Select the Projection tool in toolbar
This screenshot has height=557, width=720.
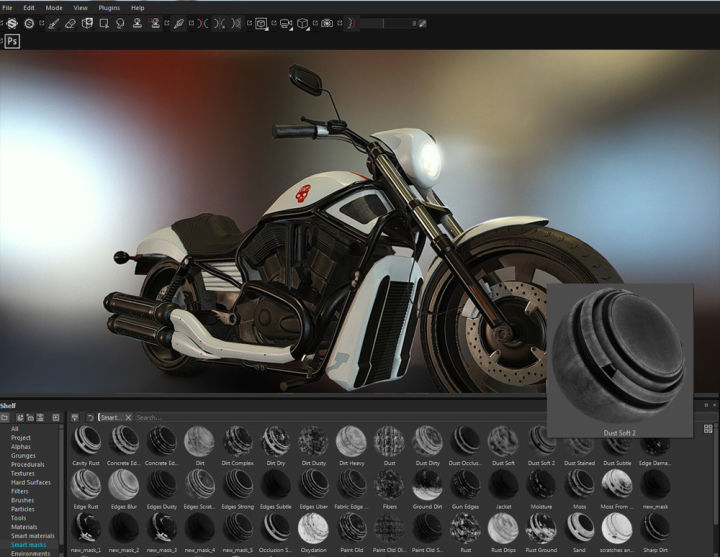(85, 23)
